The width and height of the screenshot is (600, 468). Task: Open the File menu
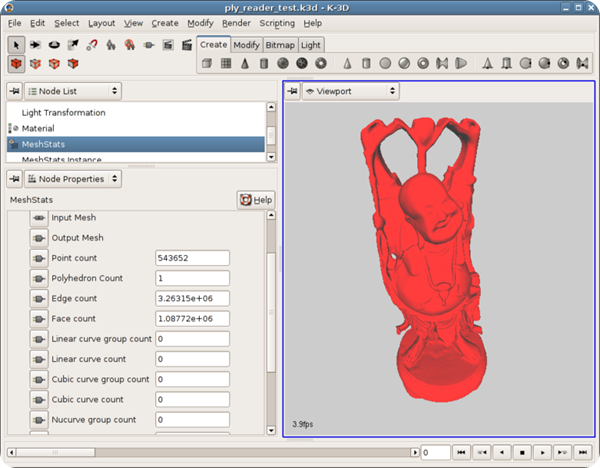coord(15,23)
